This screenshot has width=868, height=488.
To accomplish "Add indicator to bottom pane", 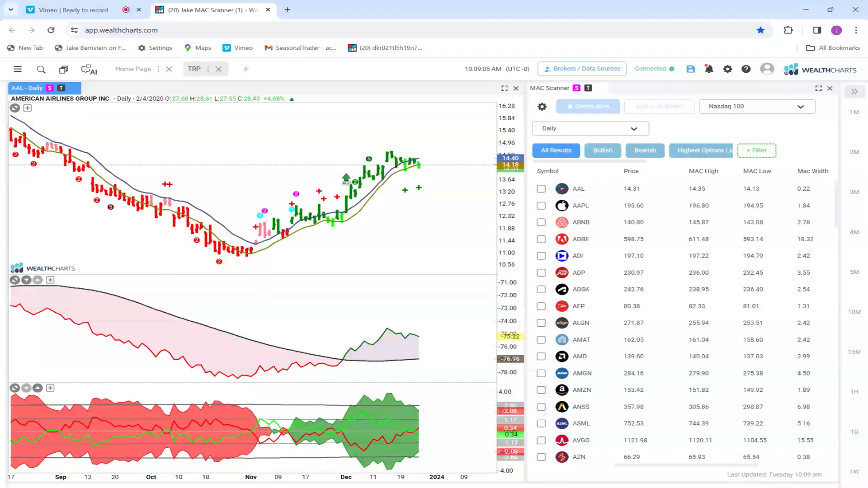I will 50,388.
